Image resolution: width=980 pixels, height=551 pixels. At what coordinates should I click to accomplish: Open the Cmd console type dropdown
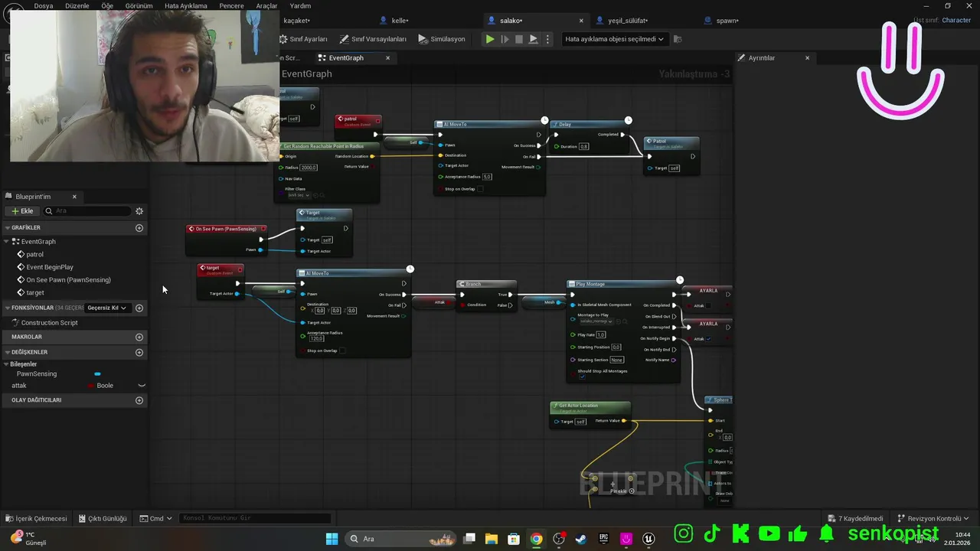tap(156, 518)
